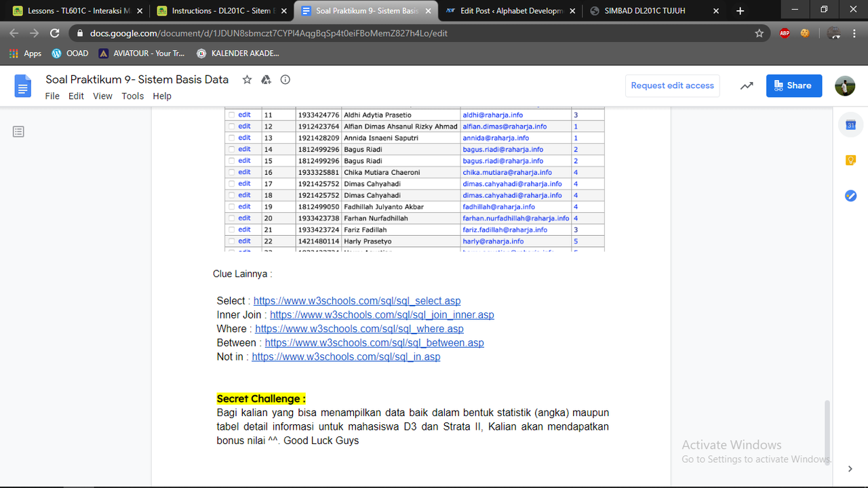Close the Lessons - TL601C tab

point(138,11)
